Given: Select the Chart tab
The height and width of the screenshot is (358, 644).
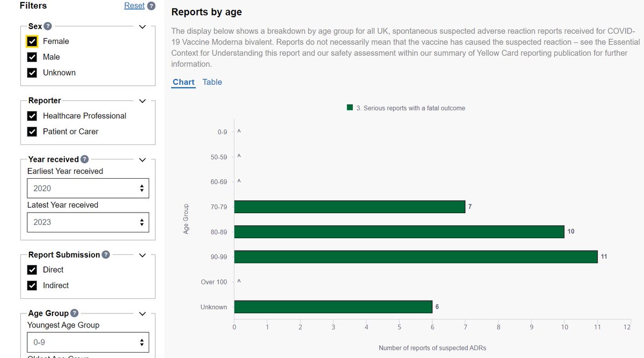Looking at the screenshot, I should click(x=184, y=82).
